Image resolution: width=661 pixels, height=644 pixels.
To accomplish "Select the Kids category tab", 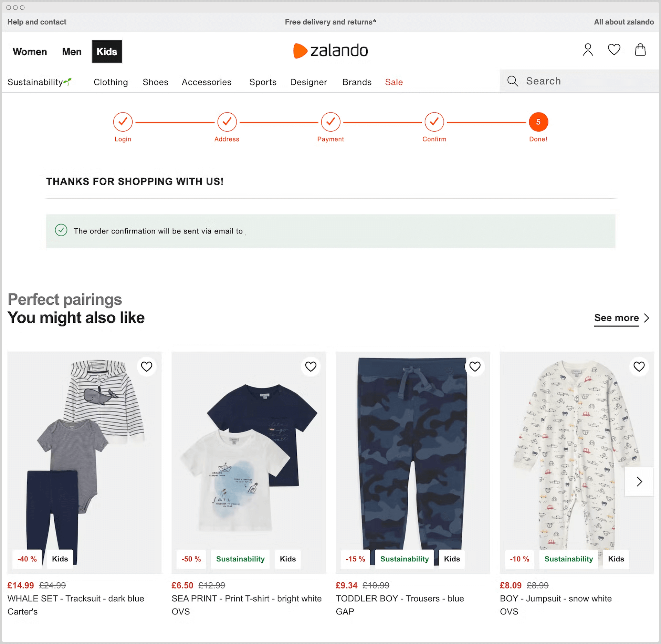I will 107,52.
